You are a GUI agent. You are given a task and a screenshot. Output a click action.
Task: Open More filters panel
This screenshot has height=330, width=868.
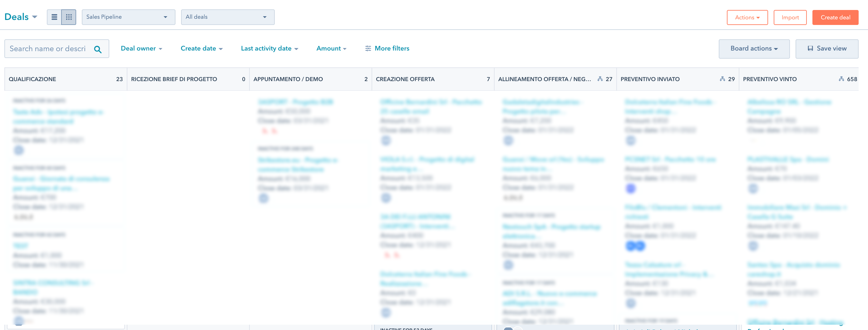(x=387, y=48)
